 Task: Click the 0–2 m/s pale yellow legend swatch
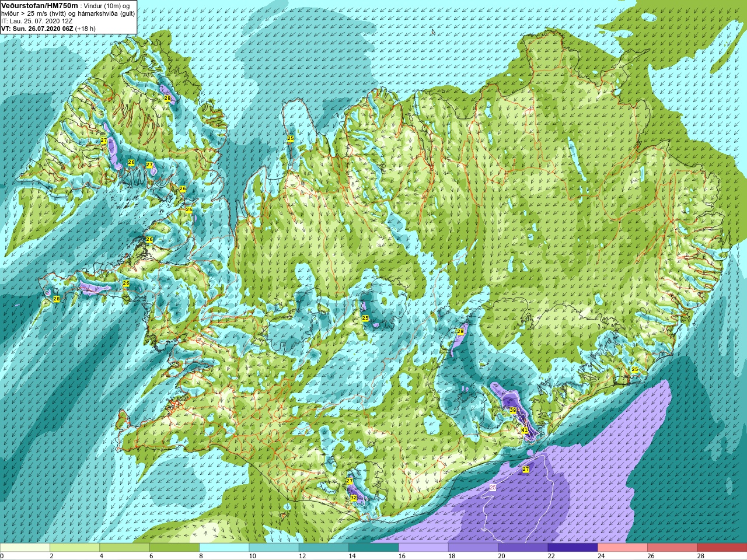coord(25,548)
